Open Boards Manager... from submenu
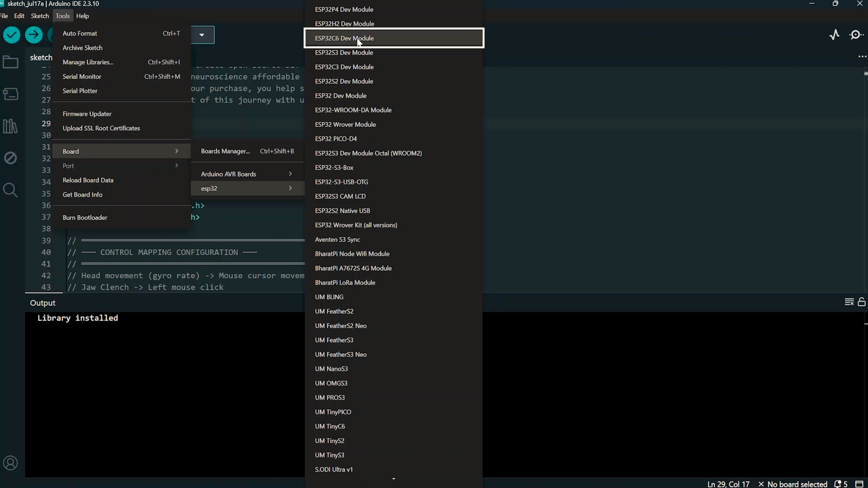 click(247, 151)
